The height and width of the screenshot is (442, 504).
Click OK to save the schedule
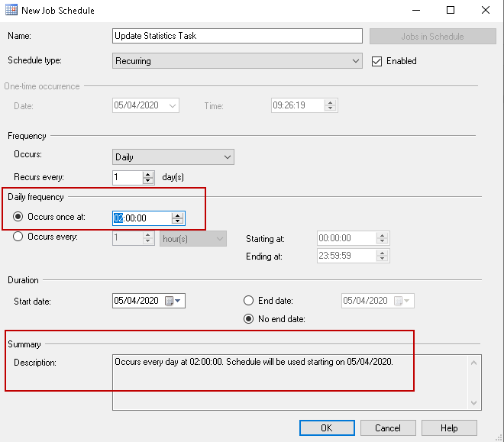pyautogui.click(x=327, y=427)
